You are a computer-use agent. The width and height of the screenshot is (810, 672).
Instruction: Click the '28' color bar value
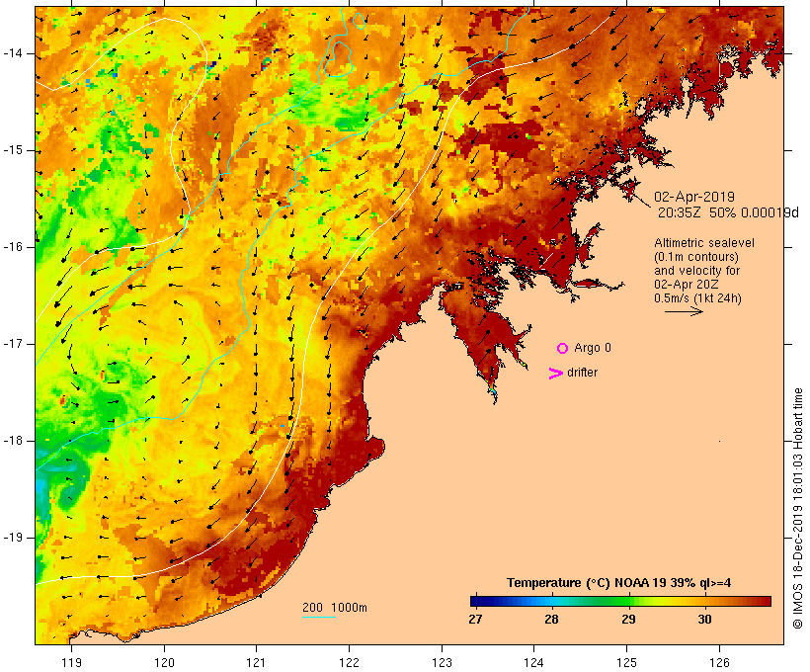click(551, 619)
